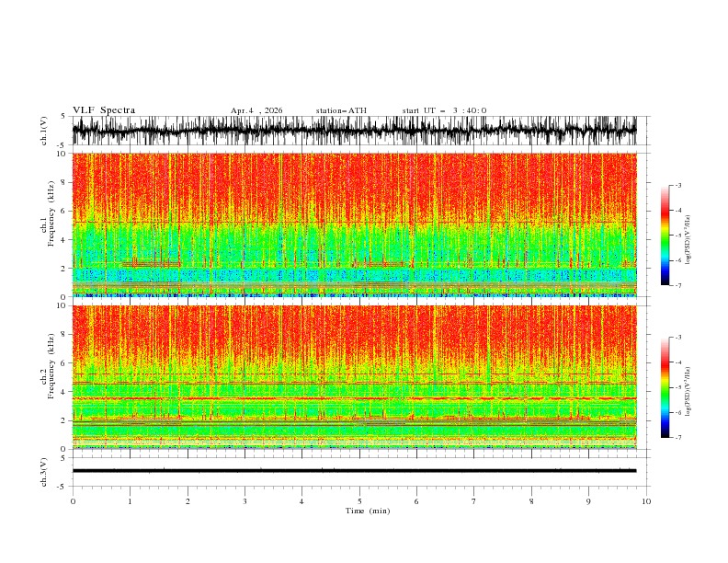728x563 pixels.
Task: Click the ch.3 flat waveform trace
Action: [354, 471]
